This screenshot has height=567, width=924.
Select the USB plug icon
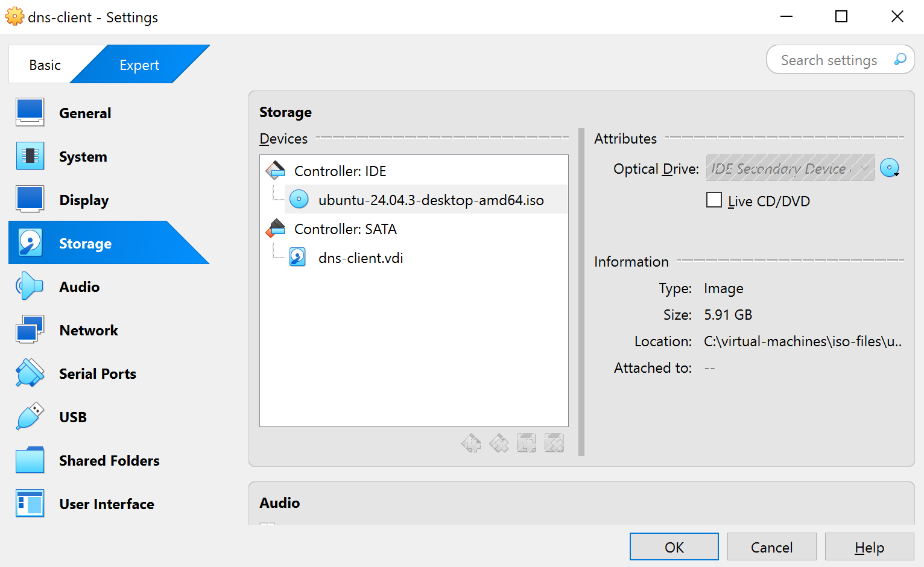click(30, 417)
